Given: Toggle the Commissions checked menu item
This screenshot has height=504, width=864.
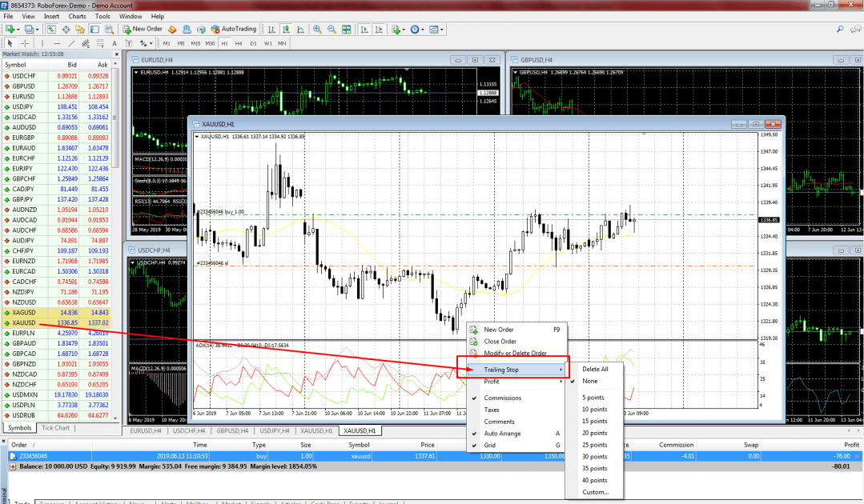Looking at the screenshot, I should 516,398.
